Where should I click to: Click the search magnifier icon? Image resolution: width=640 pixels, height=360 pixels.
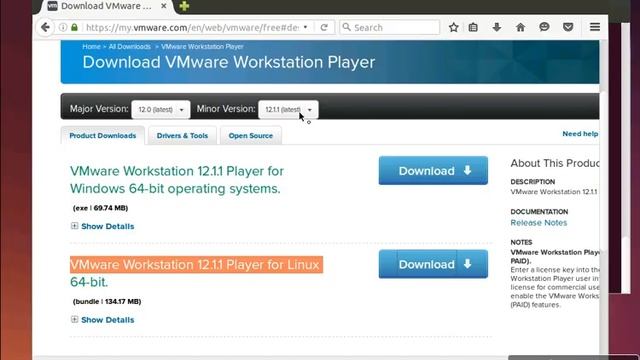click(347, 27)
